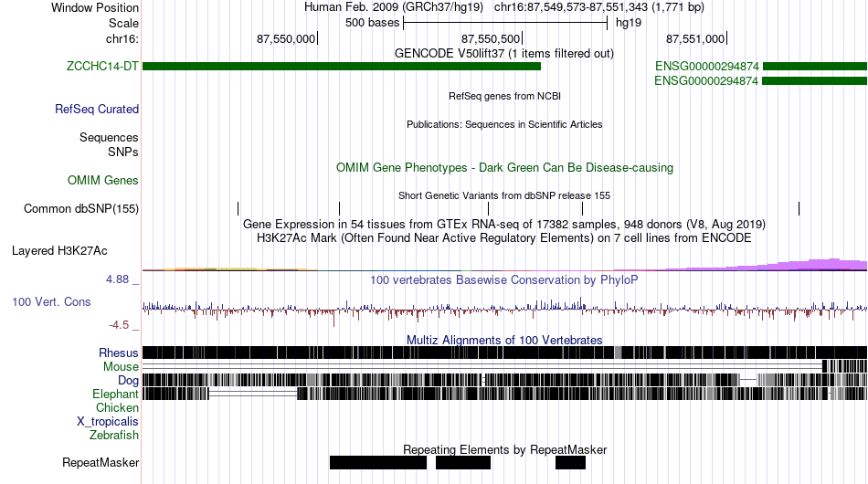Open Multiz Alignments of 100 Vertebrates title
This screenshot has width=868, height=484.
click(504, 341)
